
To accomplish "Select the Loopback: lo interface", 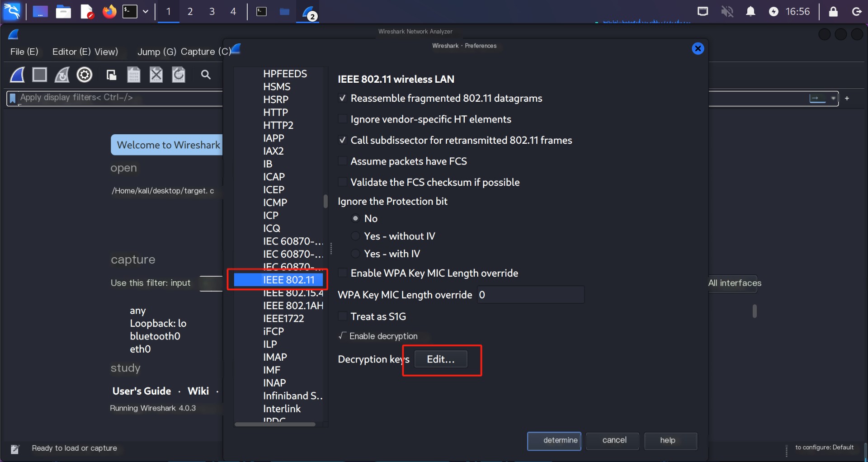I will (x=158, y=323).
